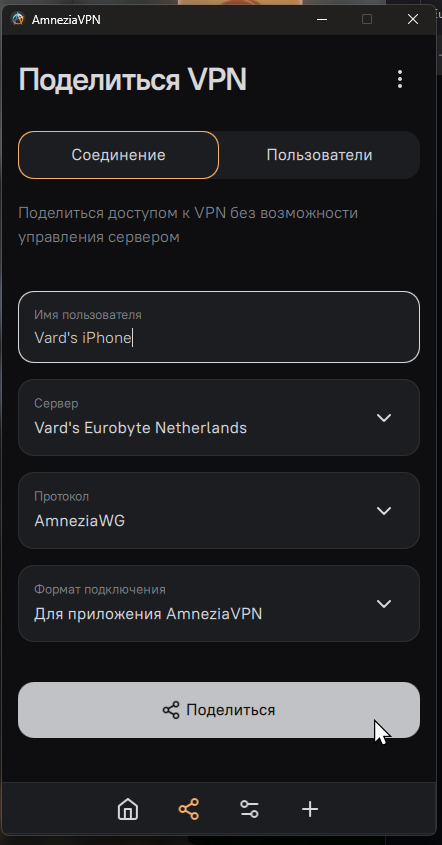Image resolution: width=442 pixels, height=845 pixels.
Task: Close the AmneziaVPN window
Action: pos(413,19)
